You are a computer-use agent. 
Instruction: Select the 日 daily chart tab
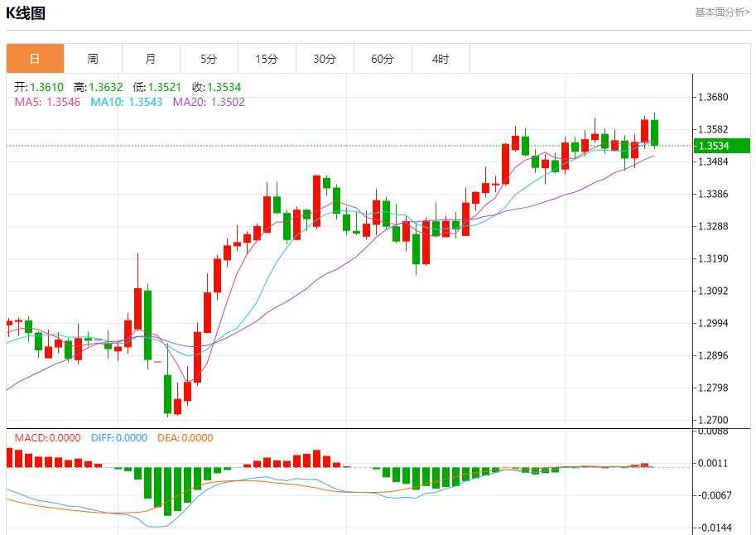point(35,59)
